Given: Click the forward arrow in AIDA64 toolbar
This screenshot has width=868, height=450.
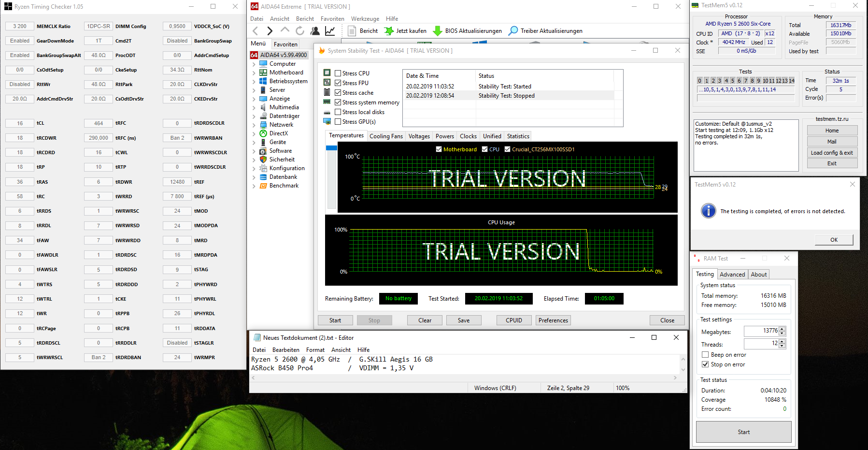Looking at the screenshot, I should [x=270, y=31].
